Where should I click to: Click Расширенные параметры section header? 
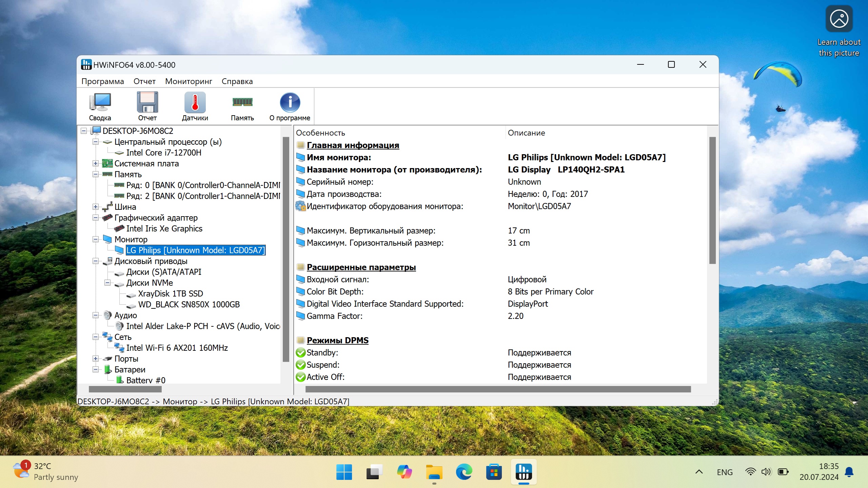tap(361, 267)
